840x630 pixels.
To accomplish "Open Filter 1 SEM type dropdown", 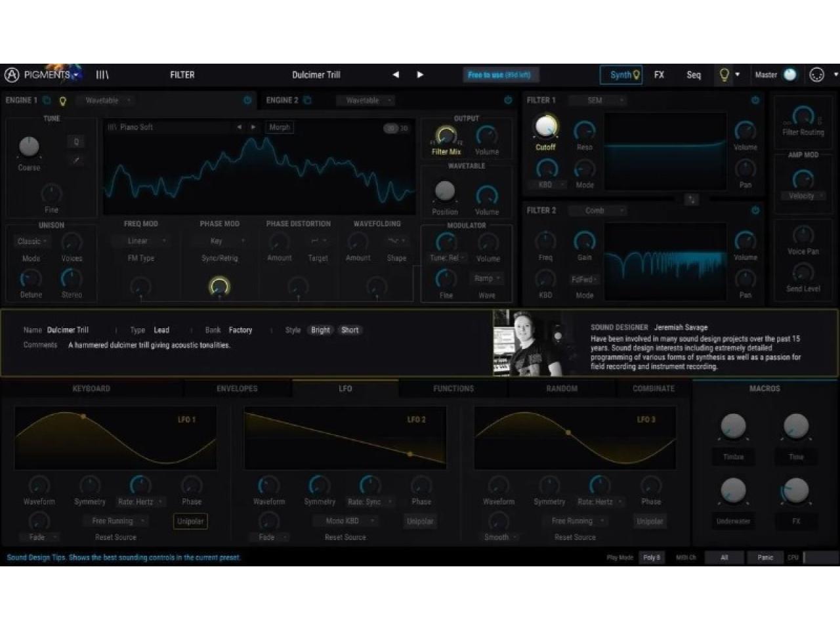I will tap(597, 100).
